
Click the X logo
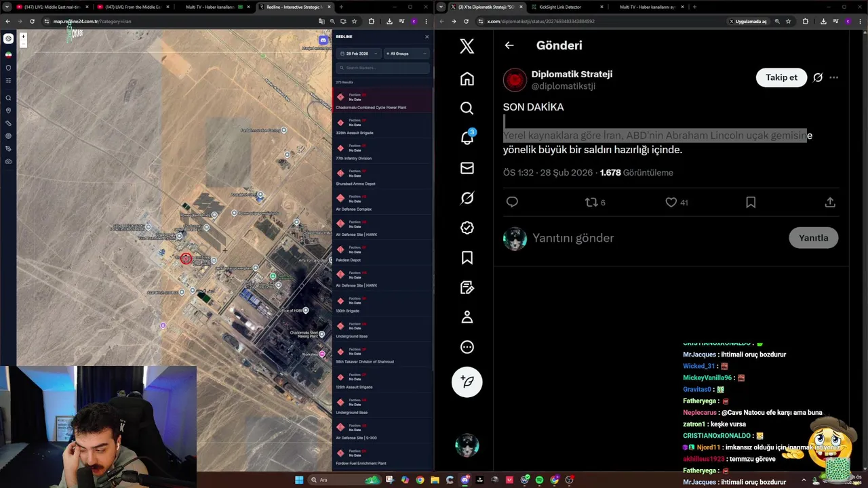[467, 46]
